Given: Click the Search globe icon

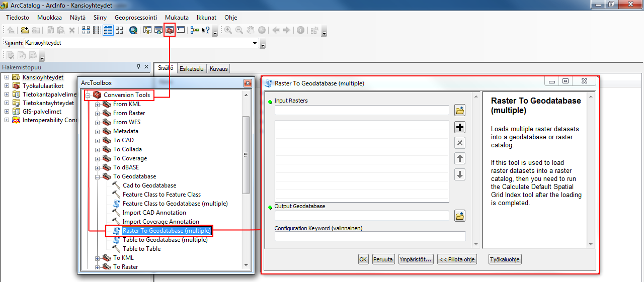Looking at the screenshot, I should point(133,30).
